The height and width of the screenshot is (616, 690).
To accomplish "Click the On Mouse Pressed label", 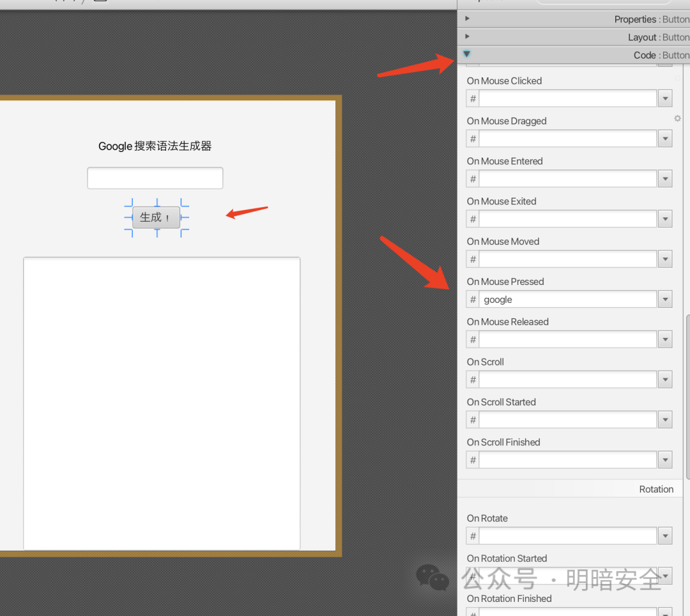I will click(505, 282).
